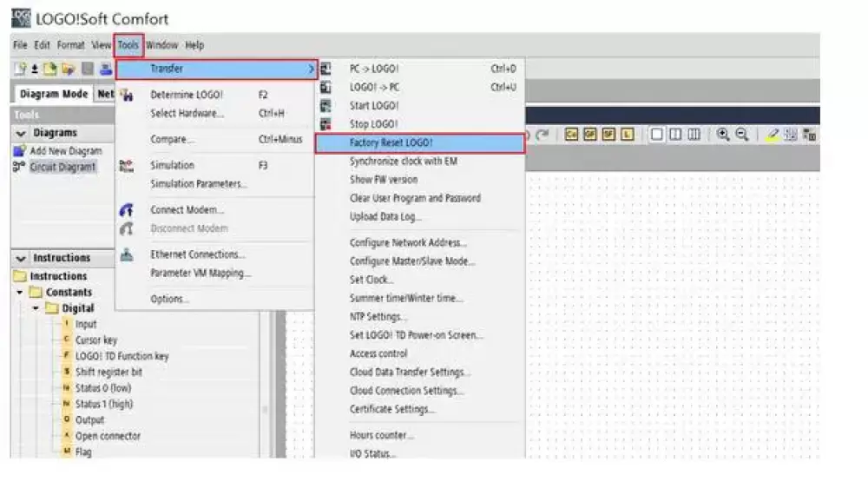Open Access control entry

coord(420,353)
